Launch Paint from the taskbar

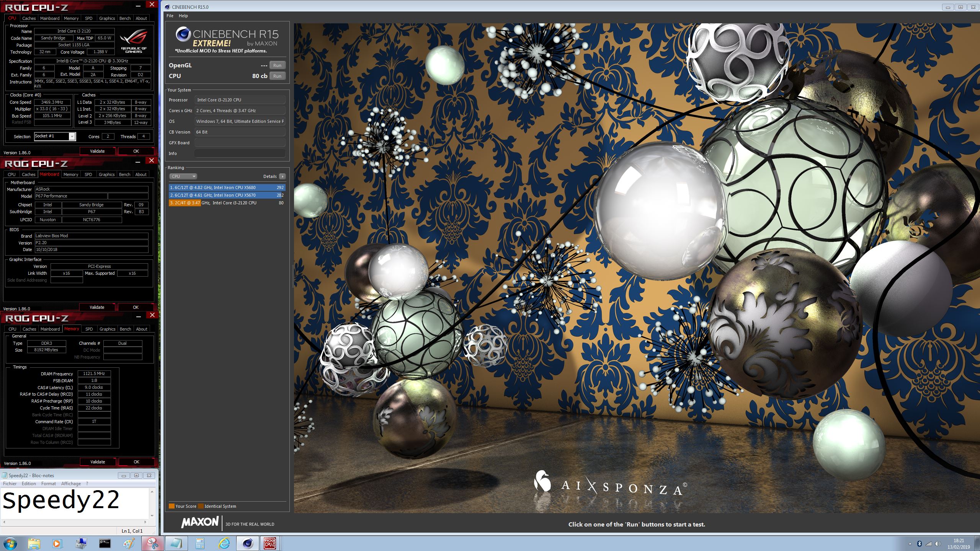pyautogui.click(x=129, y=543)
